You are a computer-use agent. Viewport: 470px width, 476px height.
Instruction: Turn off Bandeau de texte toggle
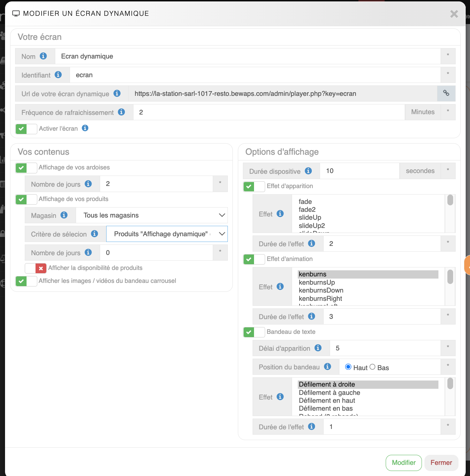[x=254, y=332]
